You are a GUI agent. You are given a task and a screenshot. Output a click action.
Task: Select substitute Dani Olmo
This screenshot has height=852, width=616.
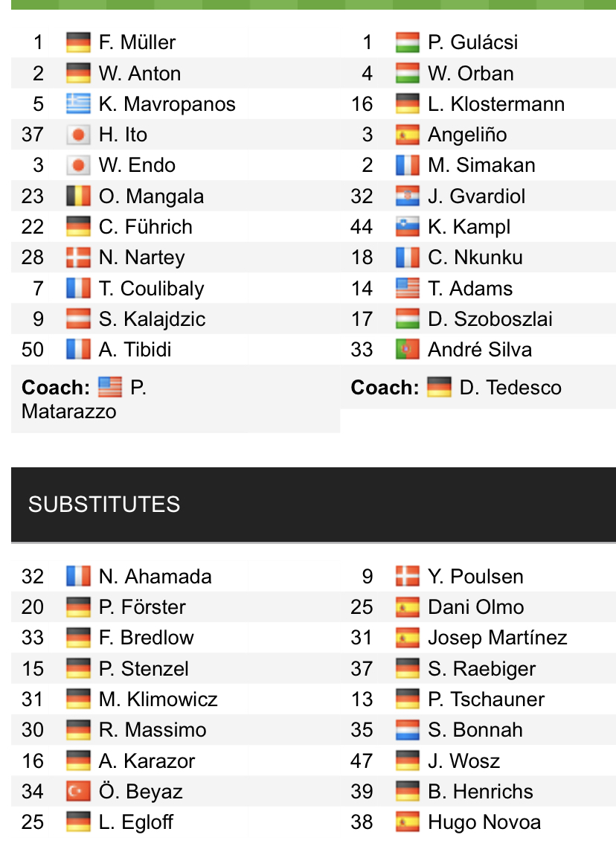click(x=476, y=607)
